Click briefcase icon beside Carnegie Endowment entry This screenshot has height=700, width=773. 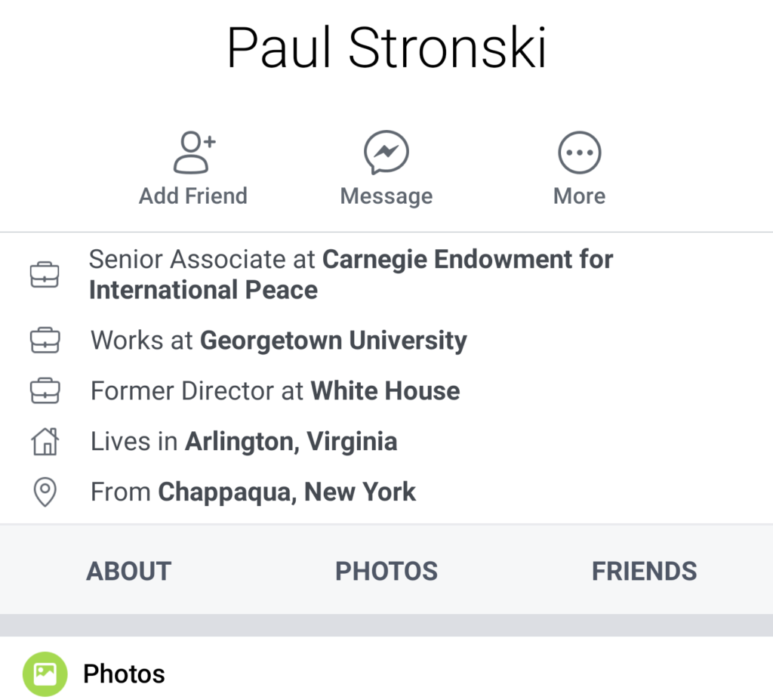pos(45,274)
